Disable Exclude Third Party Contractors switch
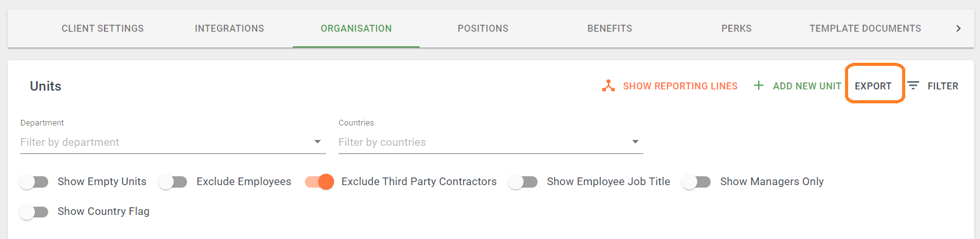980x239 pixels. click(319, 182)
